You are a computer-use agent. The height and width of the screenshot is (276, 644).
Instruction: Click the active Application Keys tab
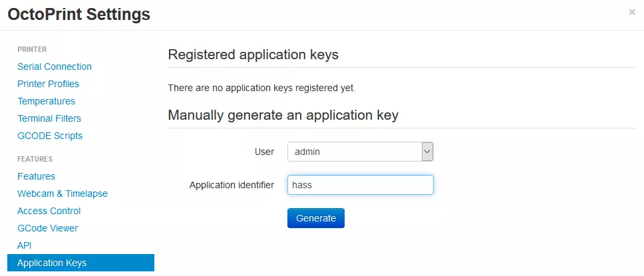click(52, 263)
